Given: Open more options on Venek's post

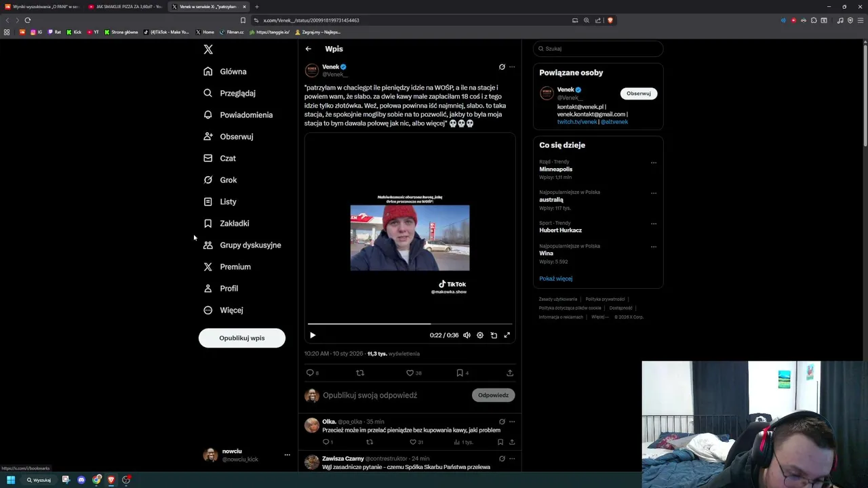Looking at the screenshot, I should [512, 67].
